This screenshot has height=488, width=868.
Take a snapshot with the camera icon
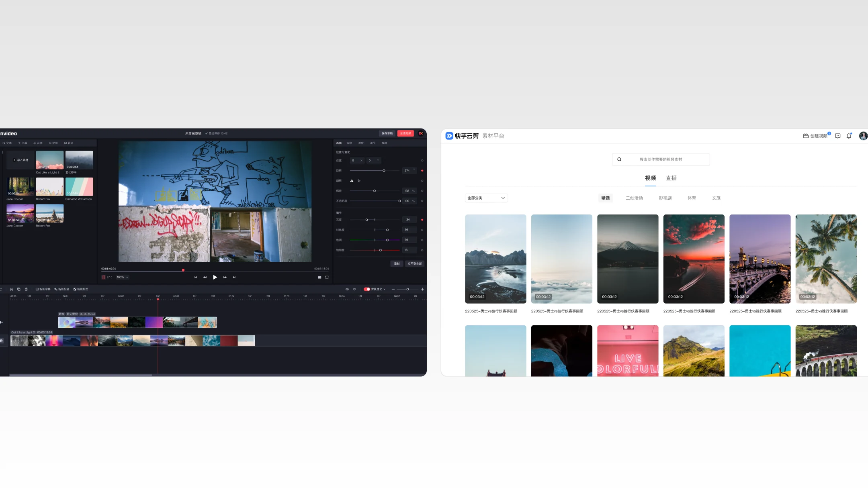319,277
